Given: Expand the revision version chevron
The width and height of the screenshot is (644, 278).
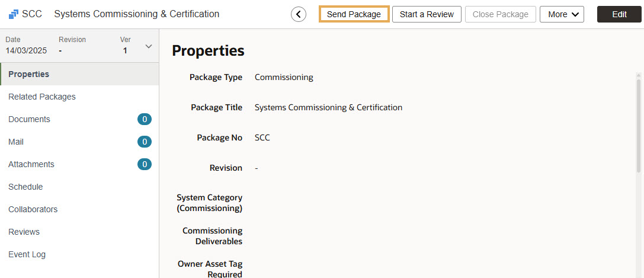Looking at the screenshot, I should tap(149, 46).
